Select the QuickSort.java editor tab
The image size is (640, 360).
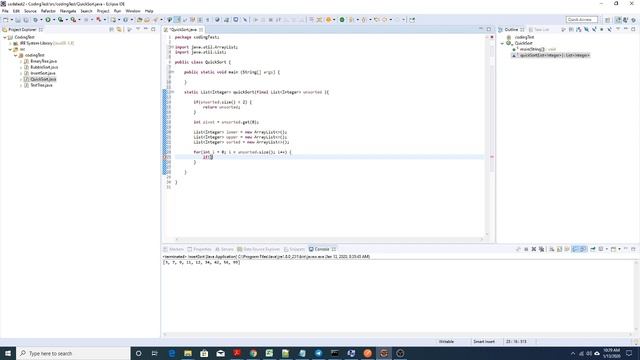click(183, 29)
